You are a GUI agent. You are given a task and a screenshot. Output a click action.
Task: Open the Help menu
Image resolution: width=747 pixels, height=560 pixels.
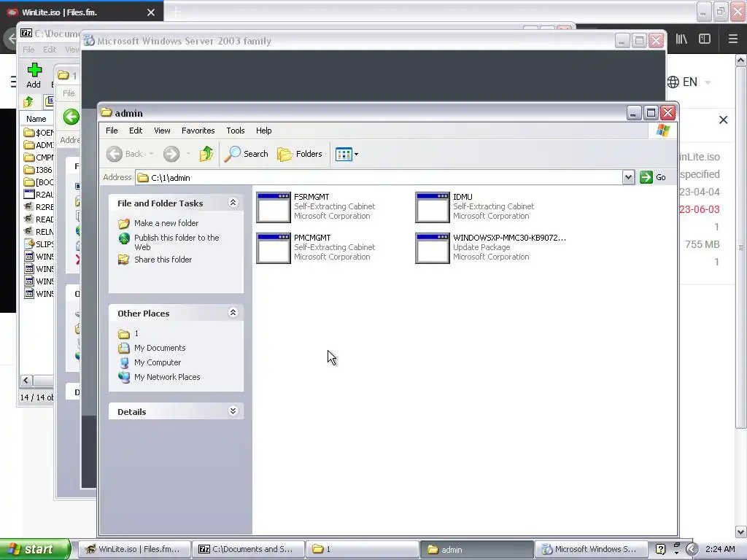click(x=263, y=131)
